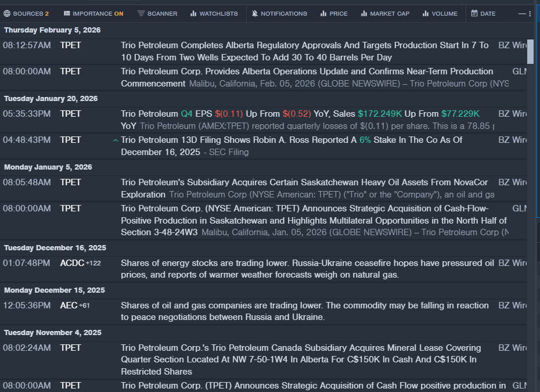This screenshot has width=540, height=392.
Task: Click green importance arrow on 13D Filing story
Action: (115, 141)
